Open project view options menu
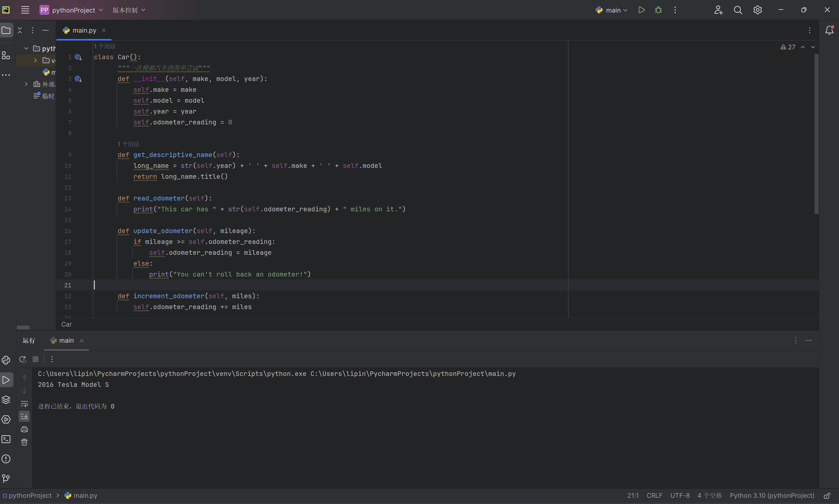Screen dimensions: 839x504 33,30
